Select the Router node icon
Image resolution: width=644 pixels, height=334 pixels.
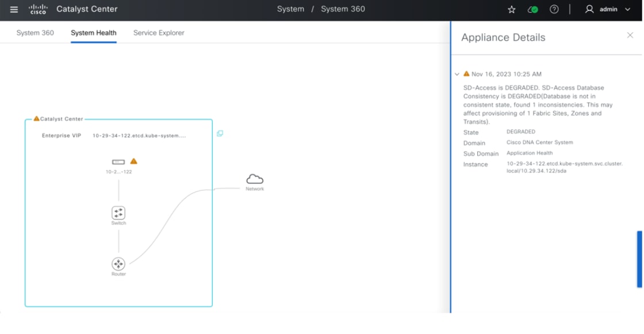point(118,264)
